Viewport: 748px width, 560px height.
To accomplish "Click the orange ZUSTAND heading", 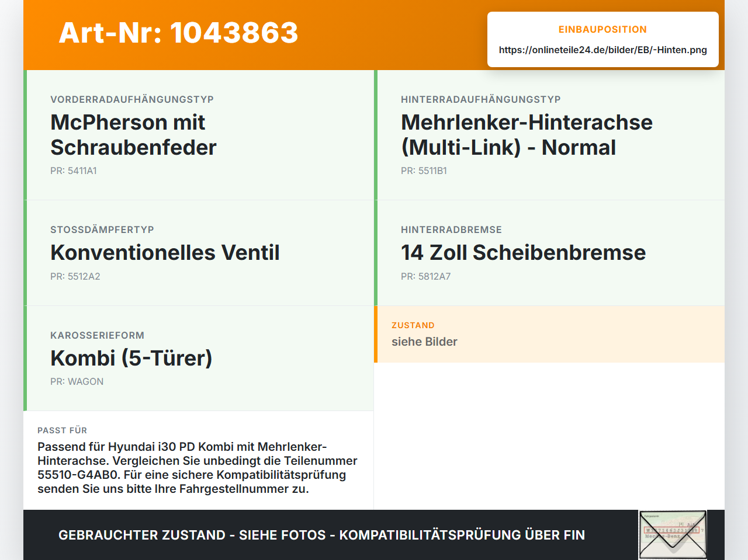I will pyautogui.click(x=413, y=325).
